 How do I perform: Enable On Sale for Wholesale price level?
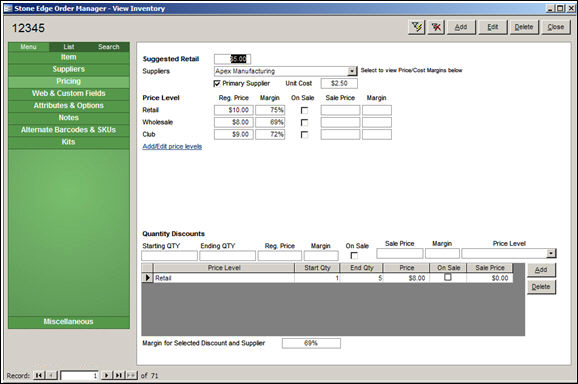[304, 122]
